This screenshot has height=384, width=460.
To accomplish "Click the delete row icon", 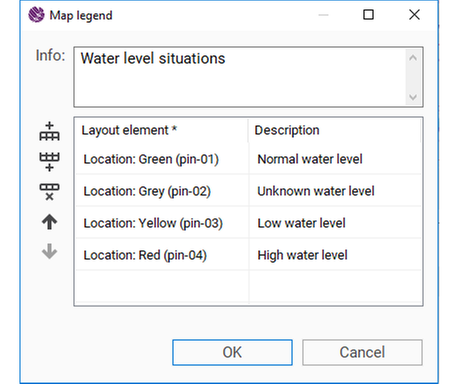I will click(x=49, y=192).
